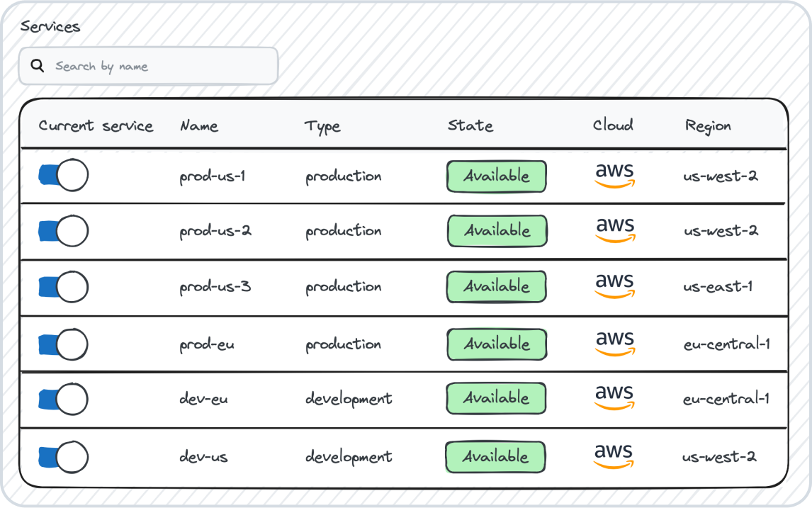
Task: Click the AWS icon in dev-eu row
Action: pos(614,397)
